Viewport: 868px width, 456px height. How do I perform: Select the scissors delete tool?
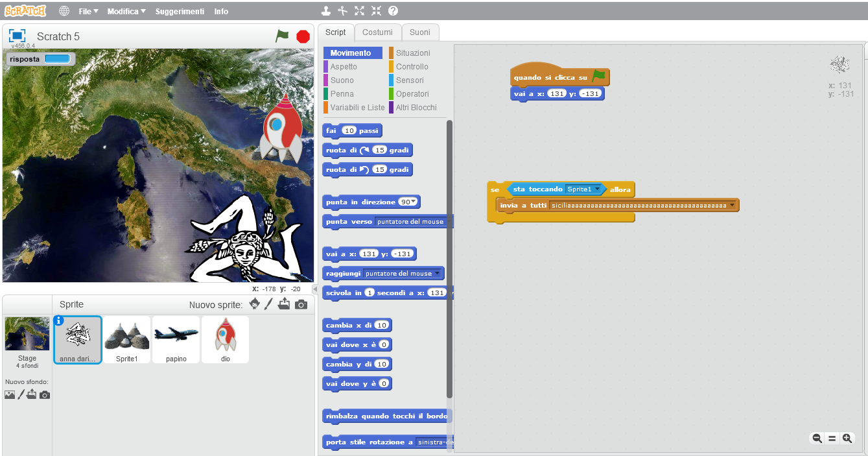click(342, 11)
